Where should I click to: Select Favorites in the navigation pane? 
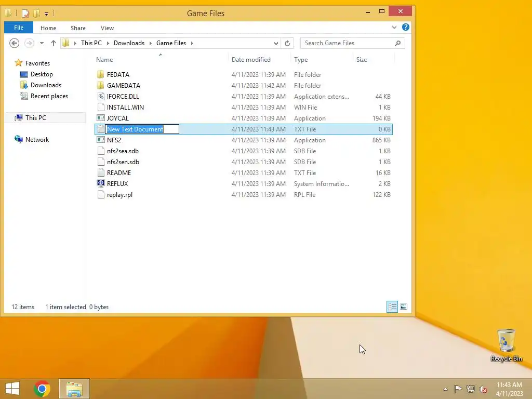coord(37,63)
